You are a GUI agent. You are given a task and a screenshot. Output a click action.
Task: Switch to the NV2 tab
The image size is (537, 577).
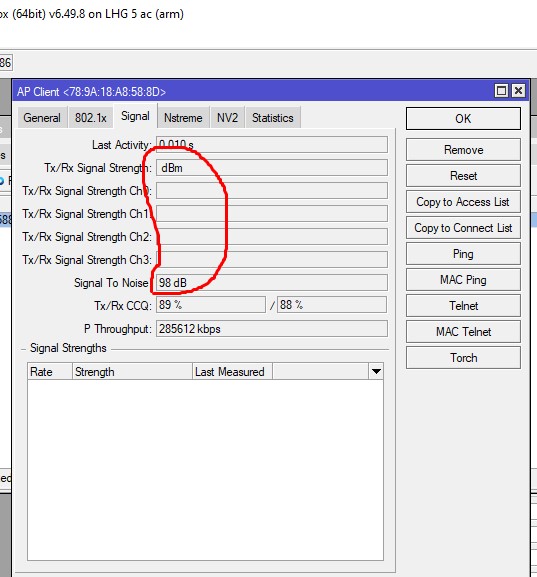point(227,118)
